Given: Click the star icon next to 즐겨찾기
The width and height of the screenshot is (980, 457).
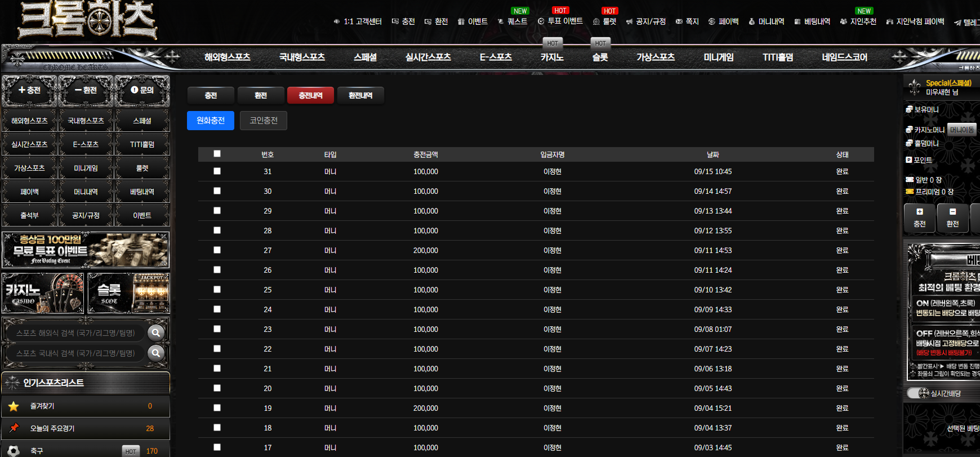Looking at the screenshot, I should [x=14, y=406].
